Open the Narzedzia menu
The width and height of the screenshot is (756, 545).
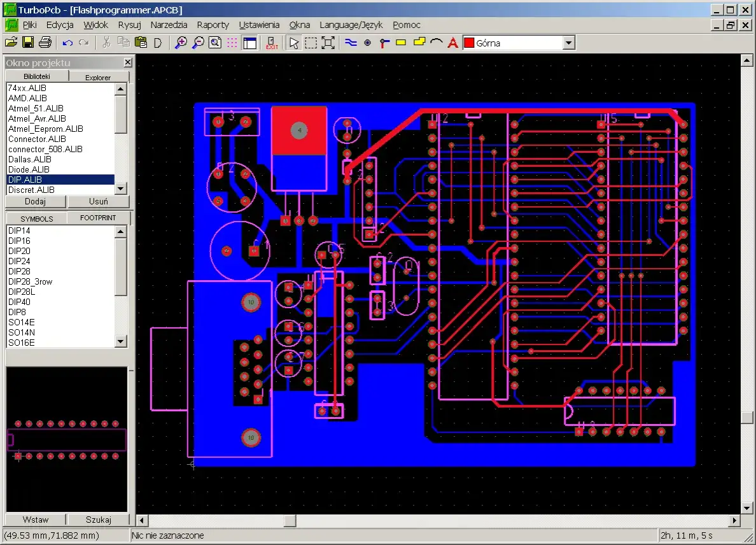point(169,25)
